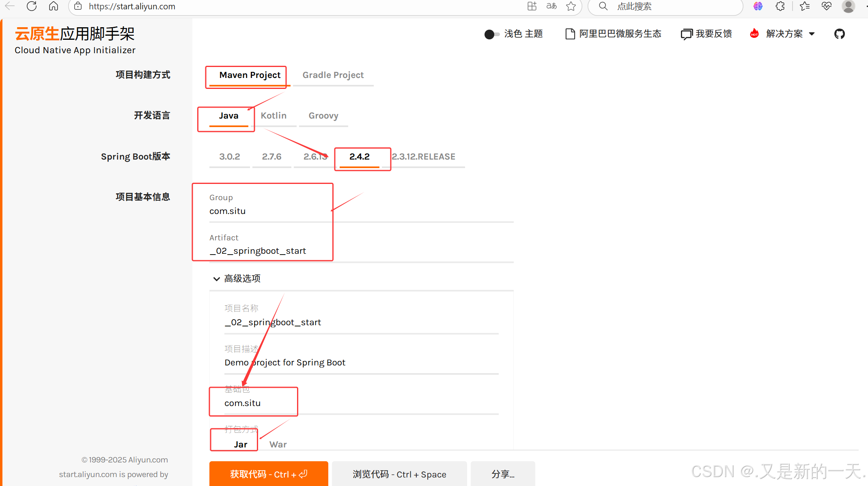Click the 基础包 input field
868x486 pixels.
361,403
